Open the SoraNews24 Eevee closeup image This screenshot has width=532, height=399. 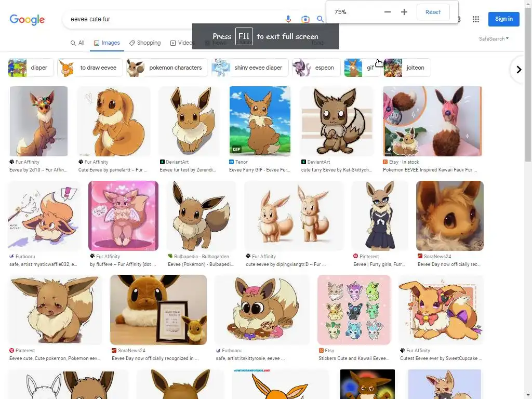450,216
